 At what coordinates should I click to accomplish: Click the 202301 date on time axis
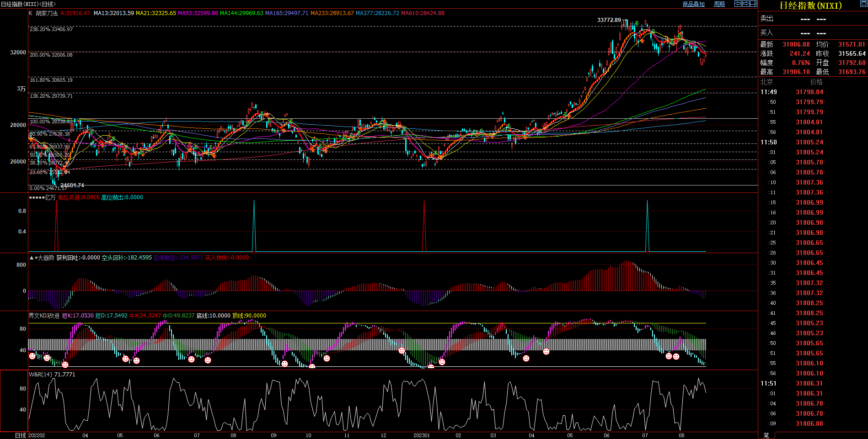point(422,435)
